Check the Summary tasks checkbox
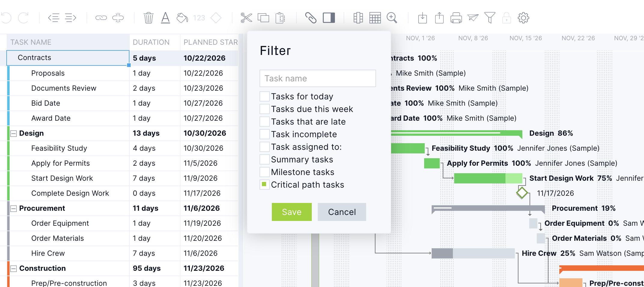 264,159
